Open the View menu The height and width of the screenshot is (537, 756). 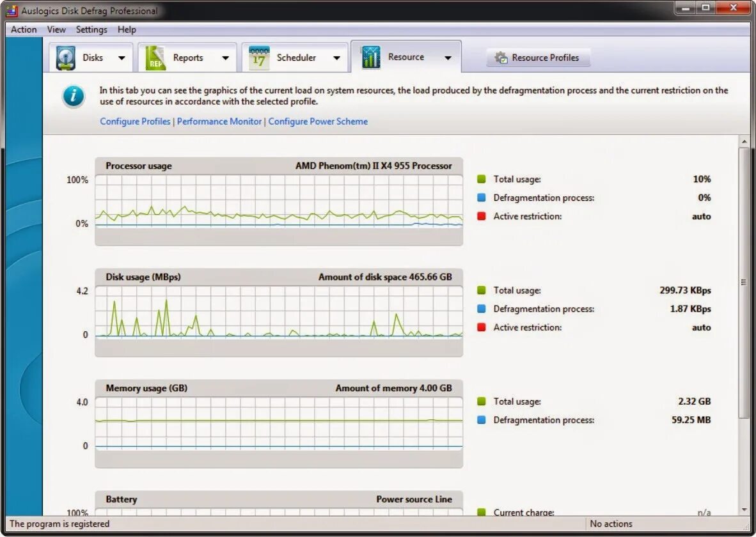tap(56, 29)
